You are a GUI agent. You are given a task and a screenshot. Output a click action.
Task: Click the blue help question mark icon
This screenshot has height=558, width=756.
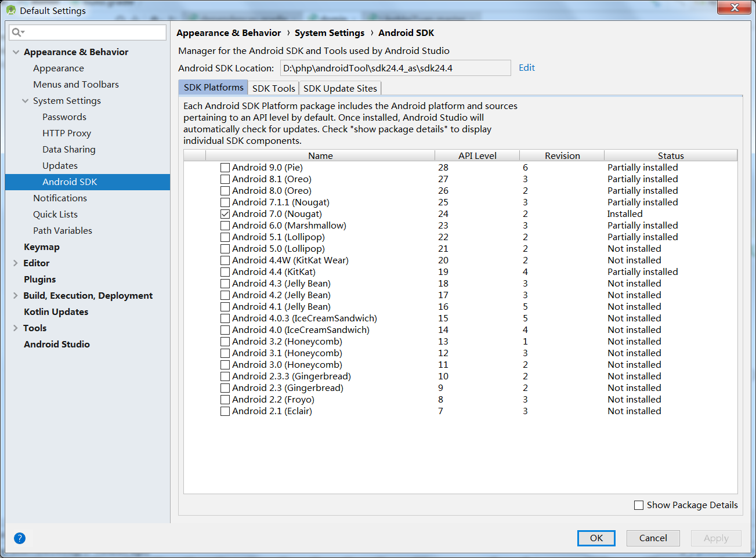tap(20, 538)
